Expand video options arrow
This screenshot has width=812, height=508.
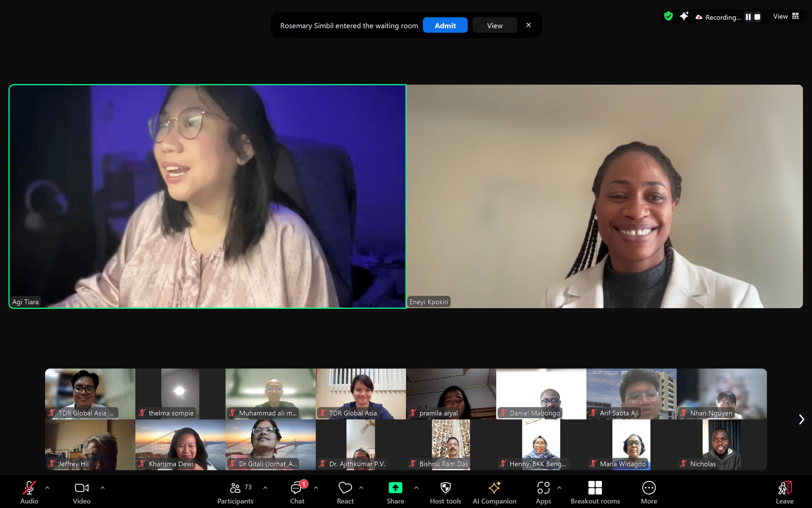[102, 488]
